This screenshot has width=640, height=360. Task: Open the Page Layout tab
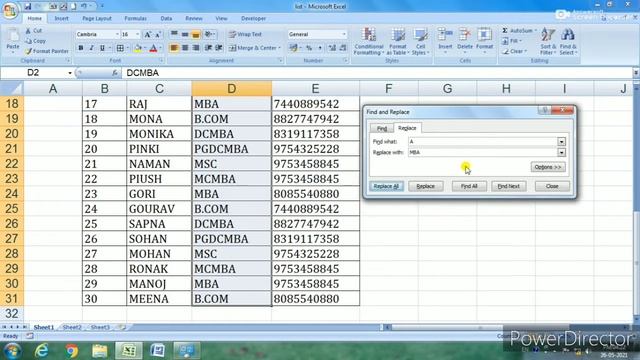pyautogui.click(x=97, y=18)
